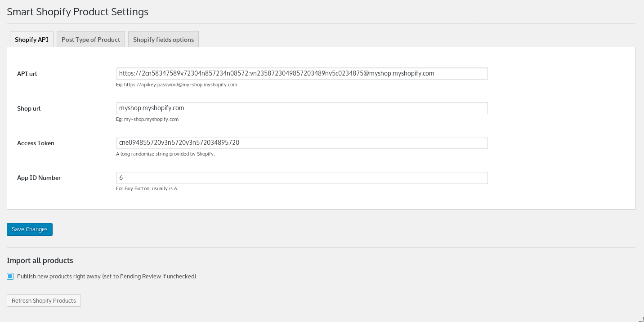Viewport: 644px width, 322px height.
Task: Click the Smart Shopify Product Settings title
Action: coord(77,12)
